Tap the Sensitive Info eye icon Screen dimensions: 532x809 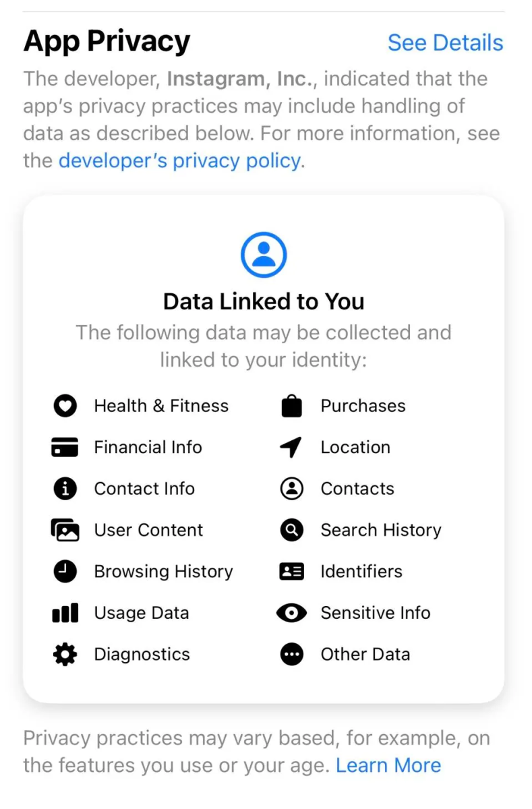(x=291, y=613)
